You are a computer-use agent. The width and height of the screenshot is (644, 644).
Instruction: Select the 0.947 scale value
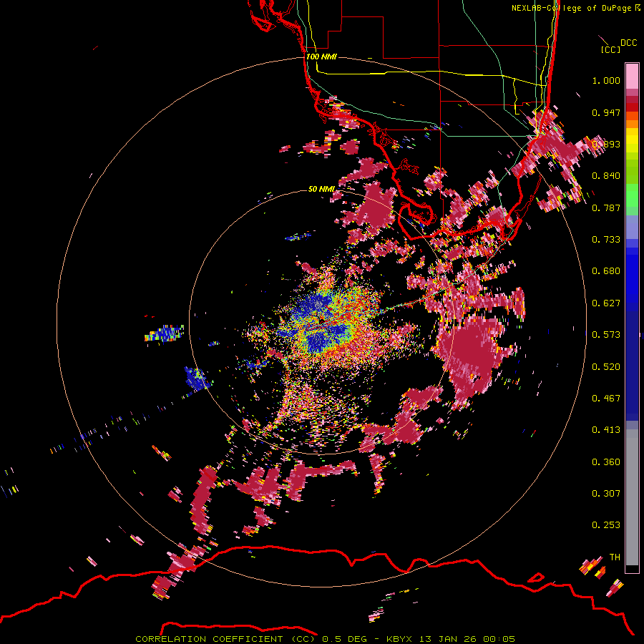point(606,112)
